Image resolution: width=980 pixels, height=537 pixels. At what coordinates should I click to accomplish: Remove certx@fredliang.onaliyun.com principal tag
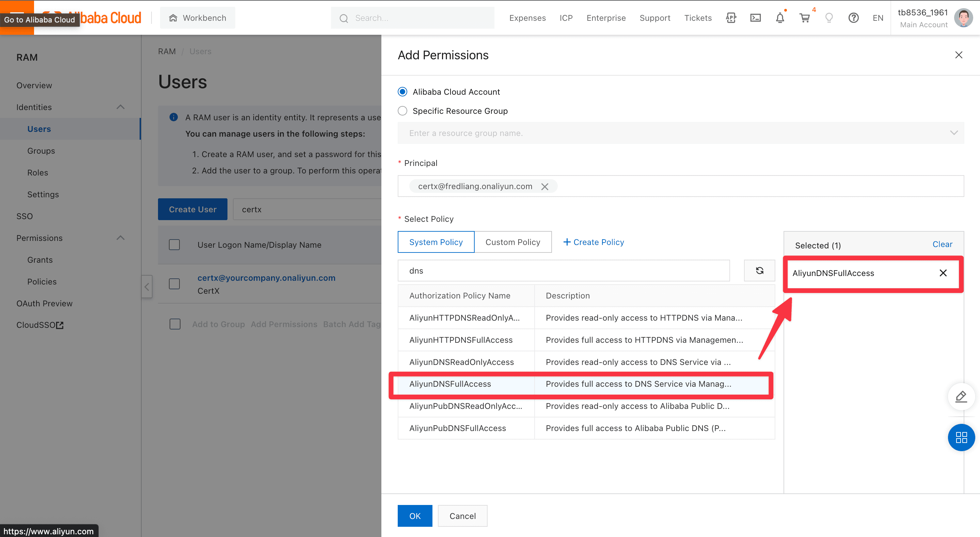pos(545,186)
